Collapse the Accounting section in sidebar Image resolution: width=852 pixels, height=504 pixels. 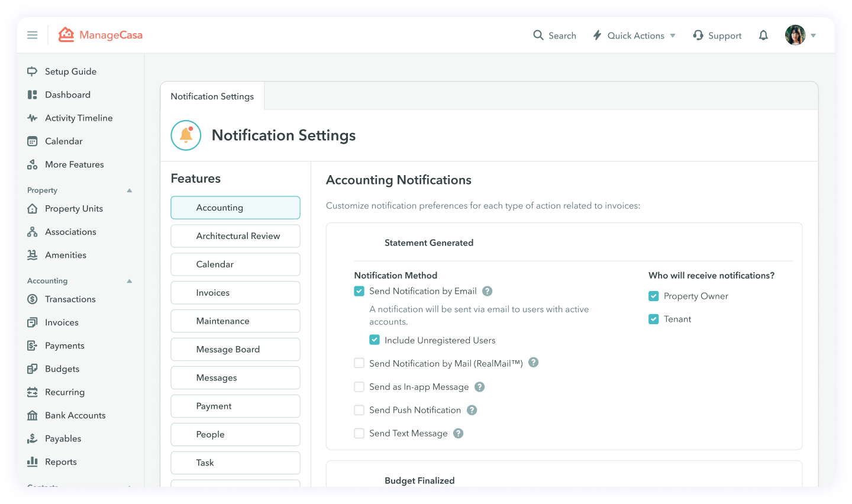[129, 280]
